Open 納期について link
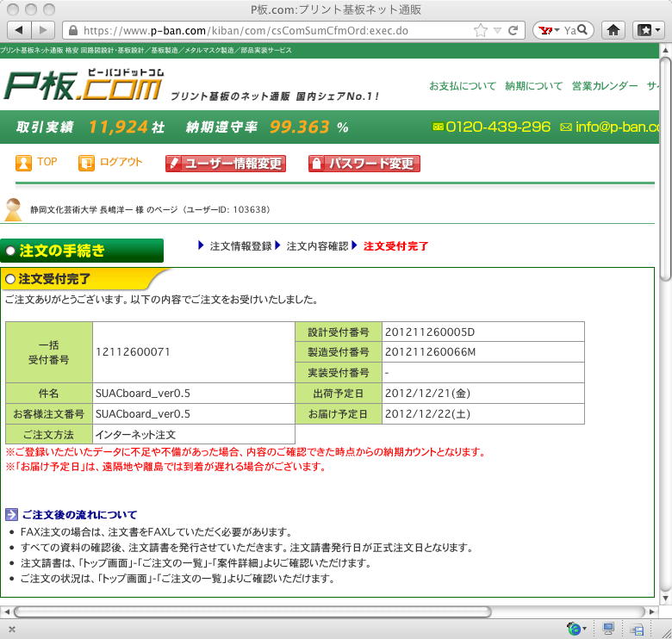 tap(533, 86)
